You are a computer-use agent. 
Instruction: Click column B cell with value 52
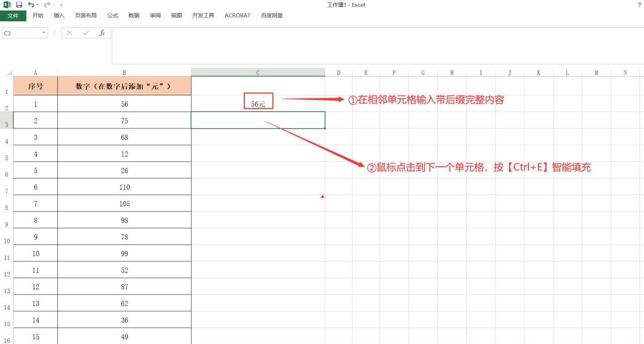[x=124, y=270]
